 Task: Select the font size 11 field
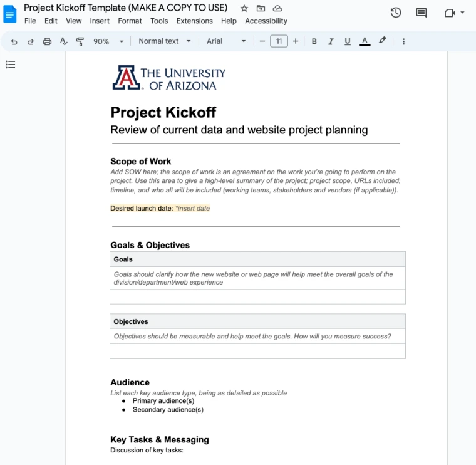pos(279,41)
